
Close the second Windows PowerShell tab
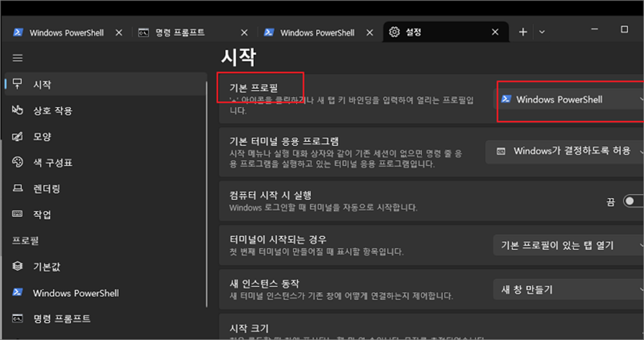click(370, 33)
